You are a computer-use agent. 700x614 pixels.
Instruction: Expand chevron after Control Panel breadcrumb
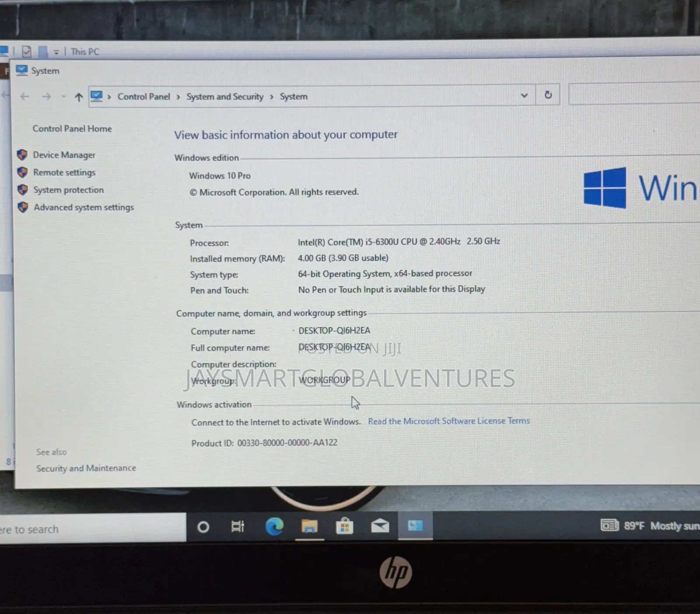coord(178,97)
